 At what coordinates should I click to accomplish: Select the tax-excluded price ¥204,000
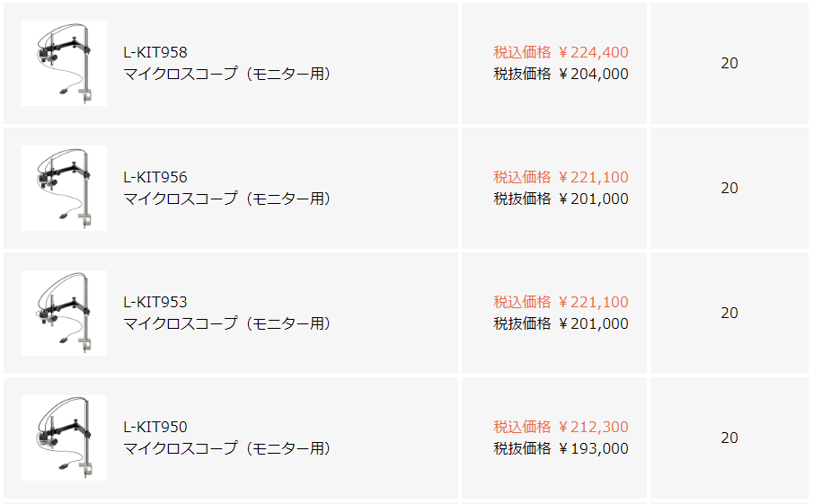tap(561, 74)
